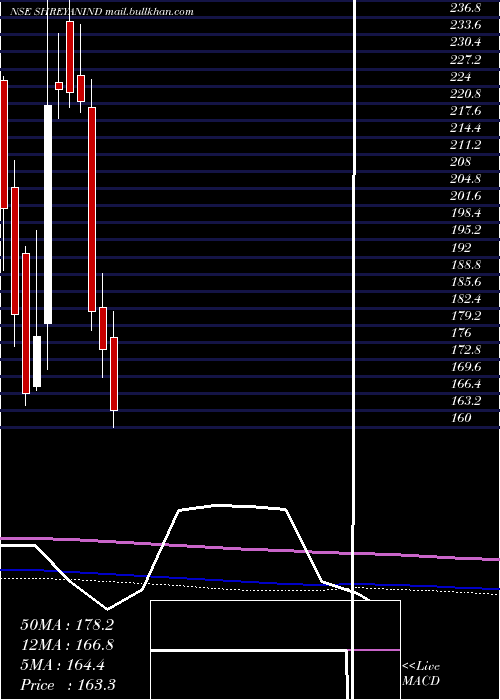Click the 230.4 price axis label

point(465,42)
